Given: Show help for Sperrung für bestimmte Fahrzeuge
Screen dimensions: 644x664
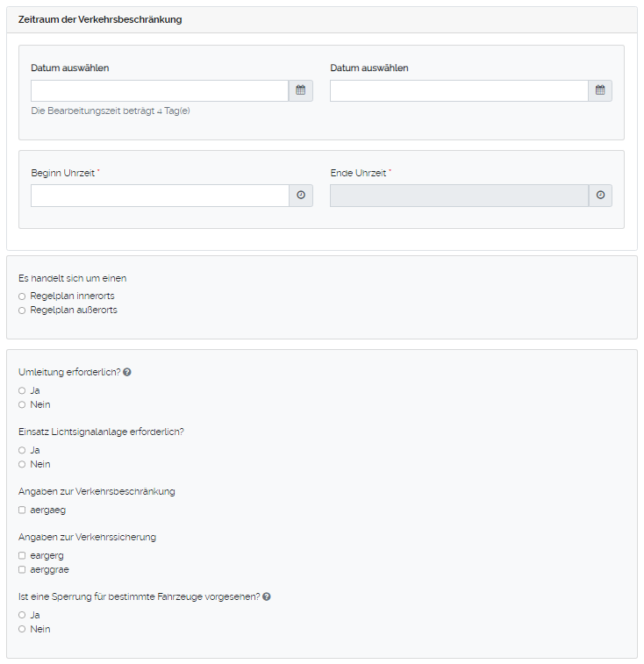Looking at the screenshot, I should point(267,596).
